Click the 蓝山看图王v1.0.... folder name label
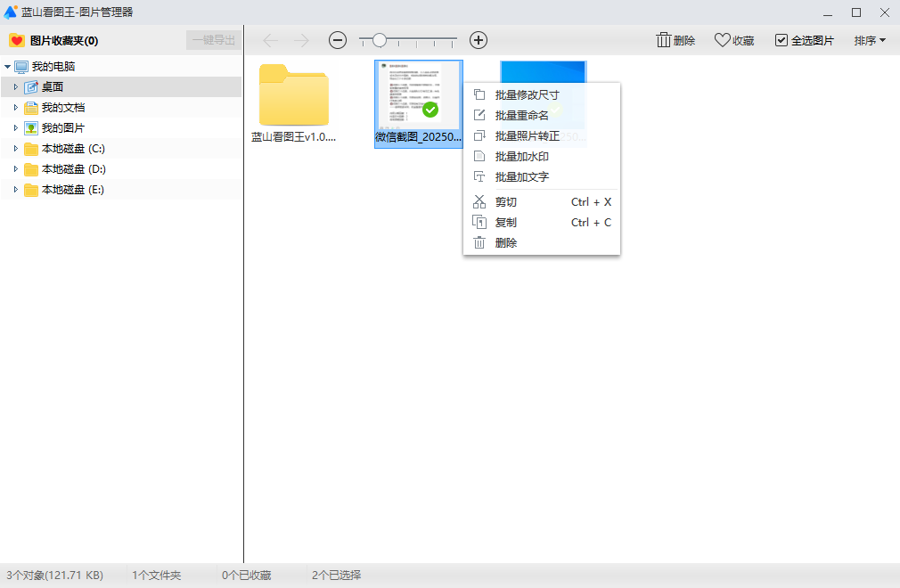The width and height of the screenshot is (900, 588). [x=293, y=137]
